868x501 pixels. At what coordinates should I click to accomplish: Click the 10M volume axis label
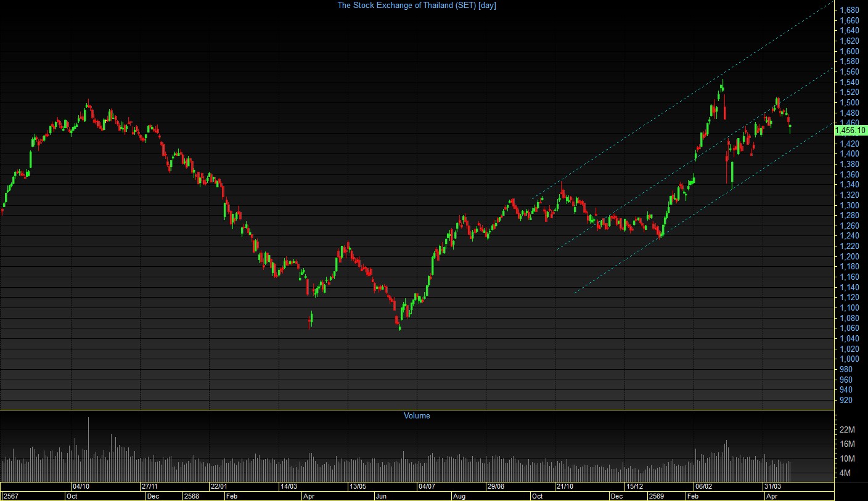[x=848, y=459]
